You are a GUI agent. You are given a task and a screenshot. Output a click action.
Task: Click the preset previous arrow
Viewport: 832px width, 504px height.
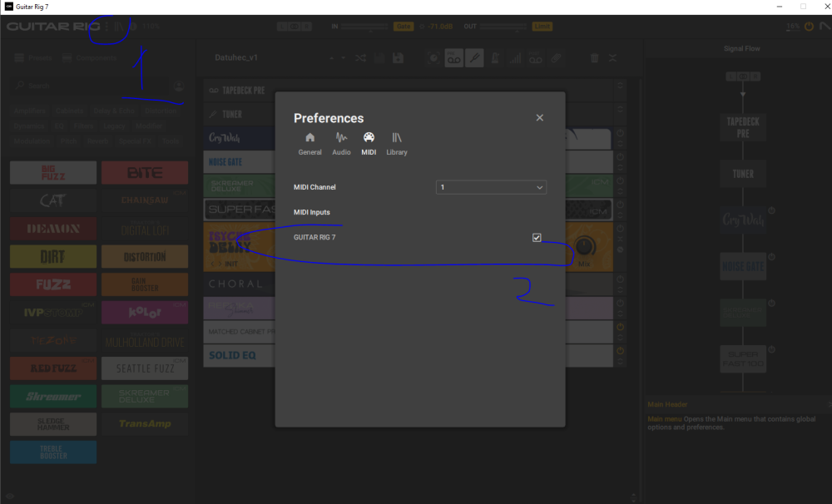point(332,58)
